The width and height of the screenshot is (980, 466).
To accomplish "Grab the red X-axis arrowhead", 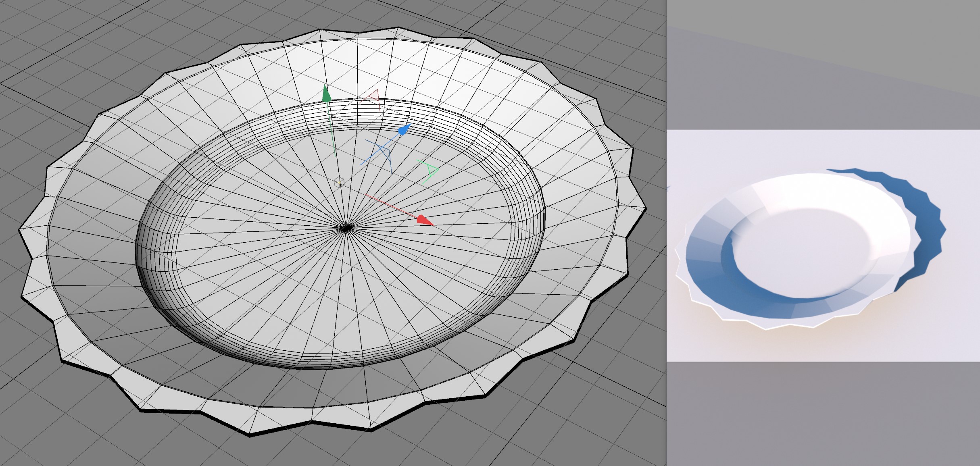I will [423, 220].
